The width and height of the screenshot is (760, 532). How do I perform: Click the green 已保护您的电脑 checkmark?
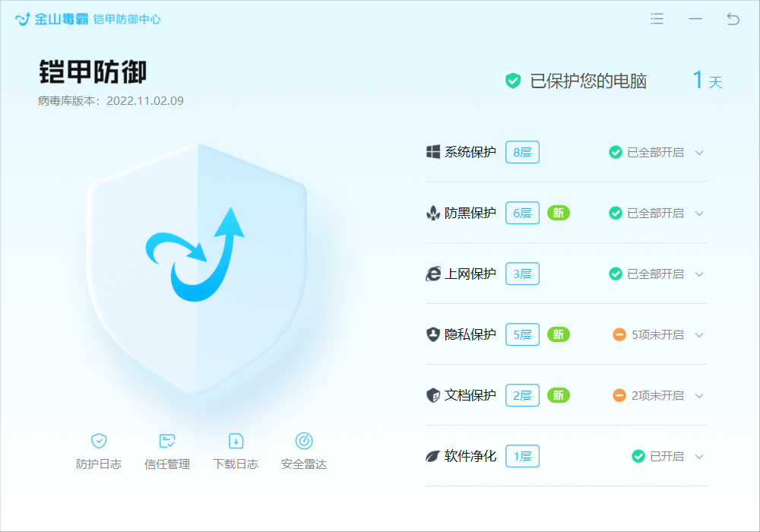point(512,81)
